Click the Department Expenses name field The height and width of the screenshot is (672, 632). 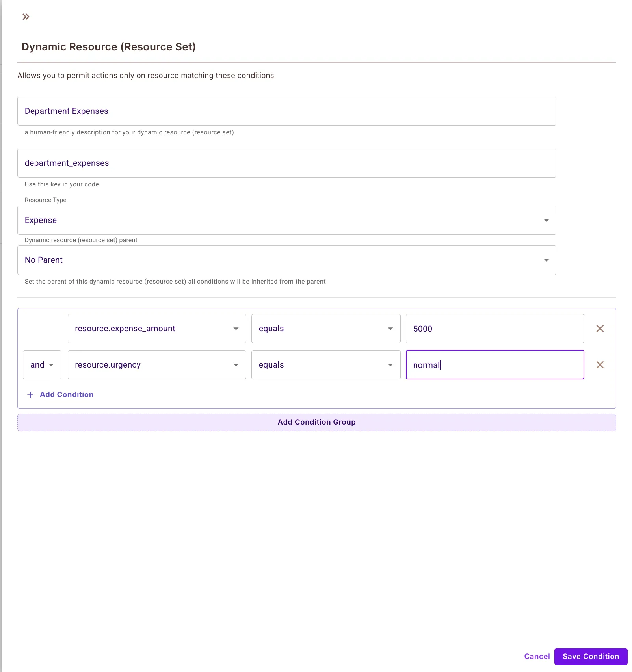click(x=286, y=111)
